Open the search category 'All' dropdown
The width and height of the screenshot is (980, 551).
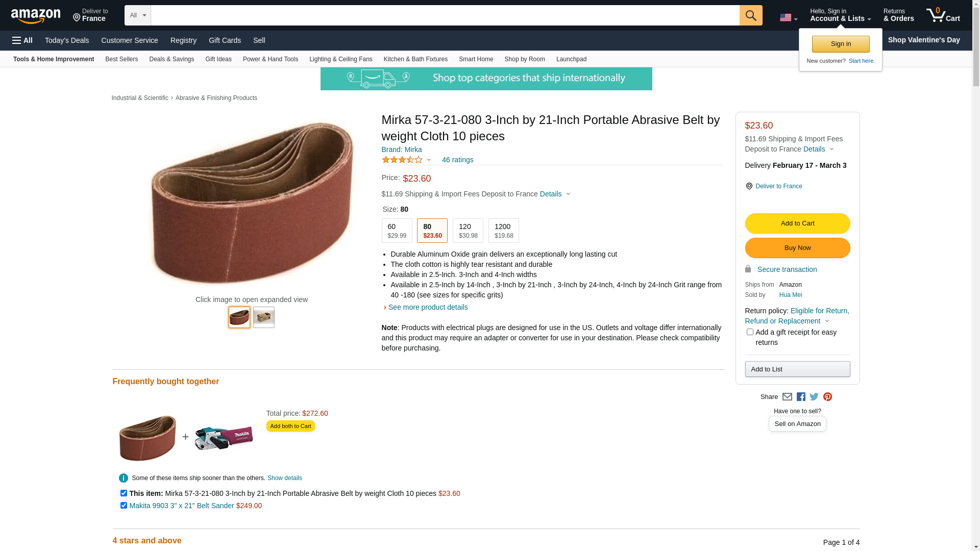(x=137, y=15)
